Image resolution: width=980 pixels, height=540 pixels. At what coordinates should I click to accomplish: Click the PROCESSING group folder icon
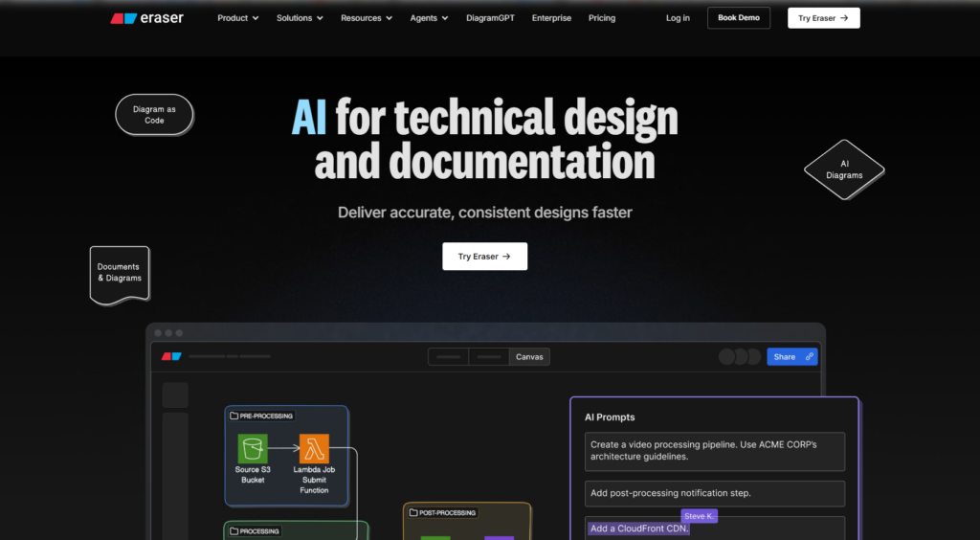point(234,531)
